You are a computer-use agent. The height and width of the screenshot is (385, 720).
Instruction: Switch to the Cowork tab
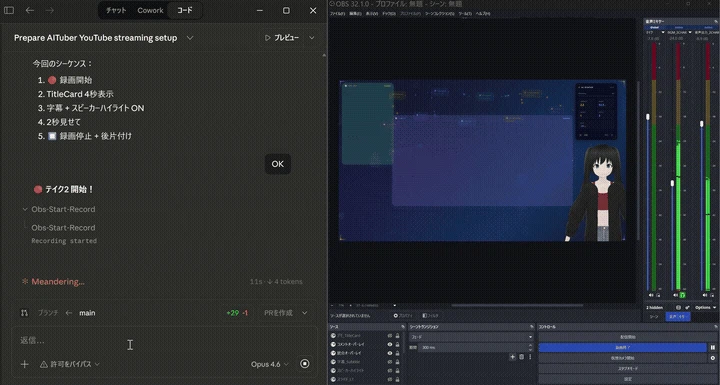click(150, 10)
